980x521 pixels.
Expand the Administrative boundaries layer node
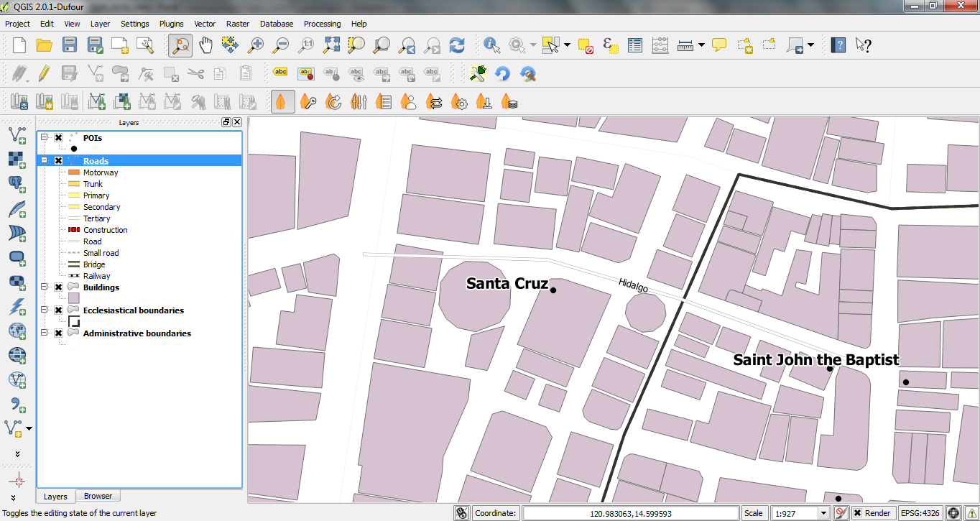pyautogui.click(x=45, y=333)
